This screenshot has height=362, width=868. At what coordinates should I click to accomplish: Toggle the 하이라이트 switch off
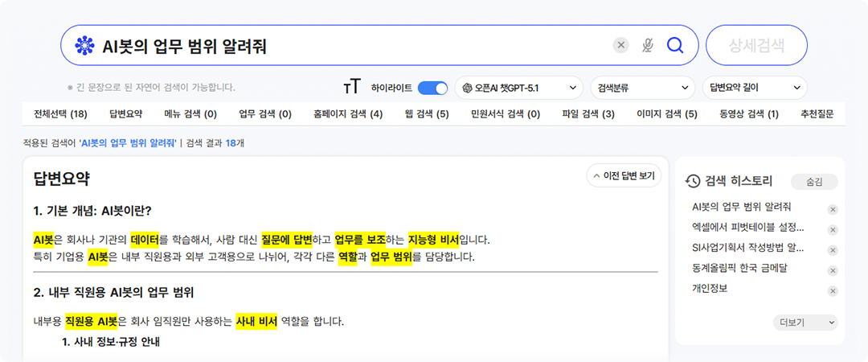point(432,87)
